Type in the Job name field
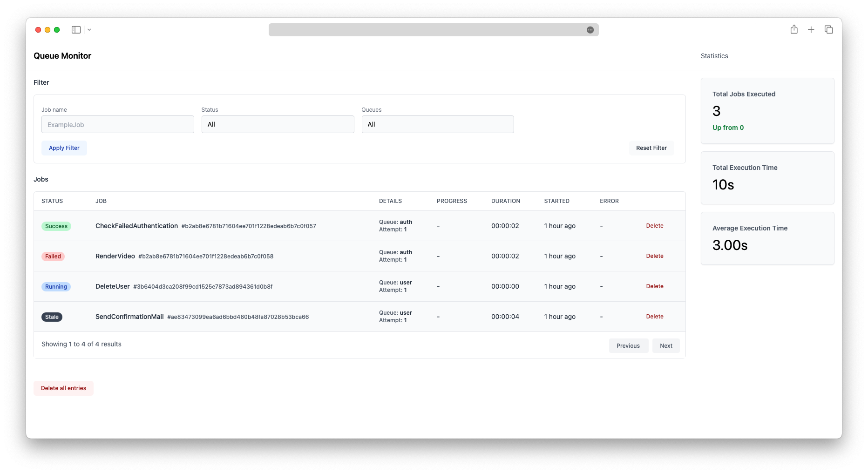Viewport: 868px width, 473px height. tap(118, 125)
